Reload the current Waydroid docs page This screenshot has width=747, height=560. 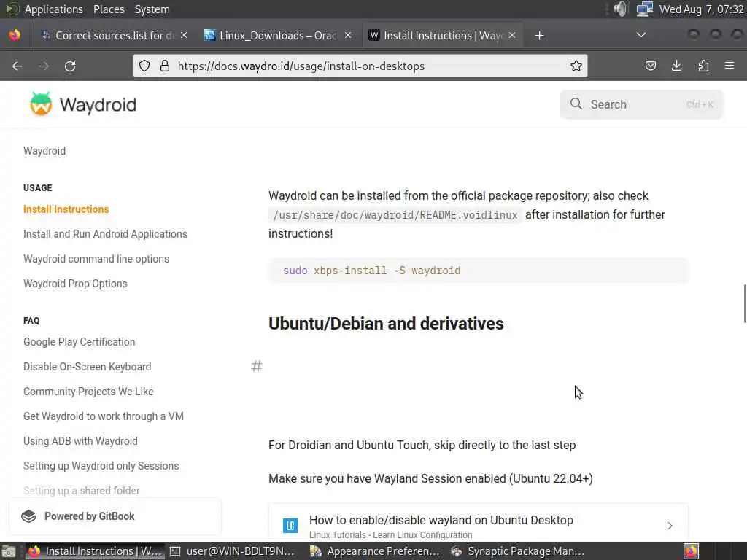pyautogui.click(x=70, y=66)
